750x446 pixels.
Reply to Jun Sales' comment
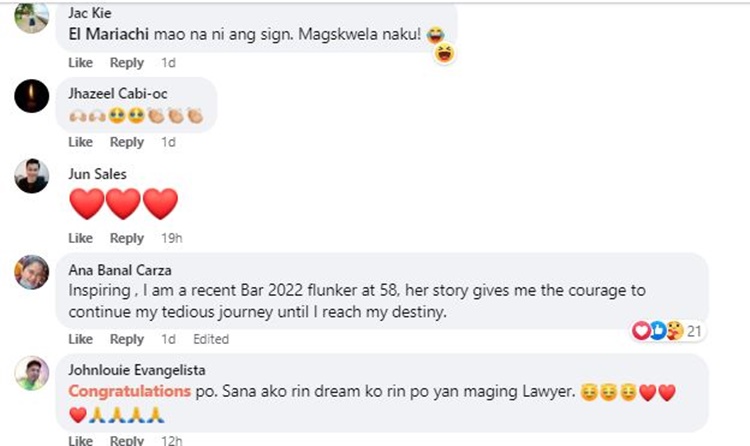127,238
